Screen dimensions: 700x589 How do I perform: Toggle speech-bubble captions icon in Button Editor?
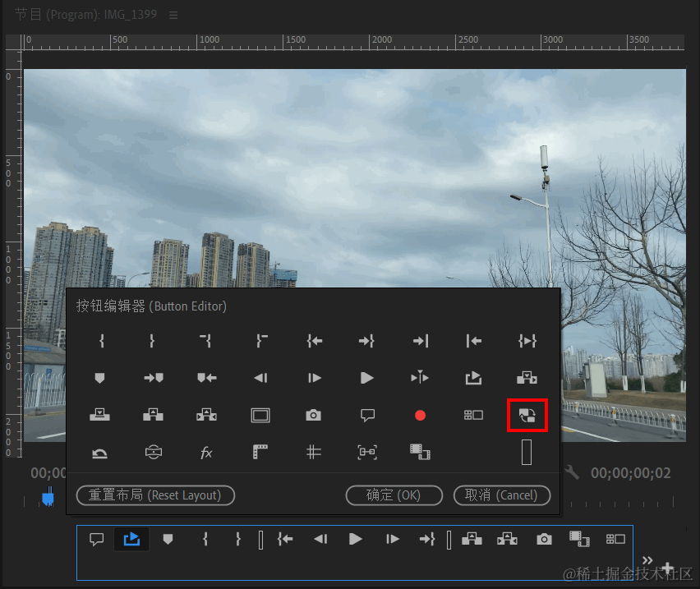click(367, 416)
